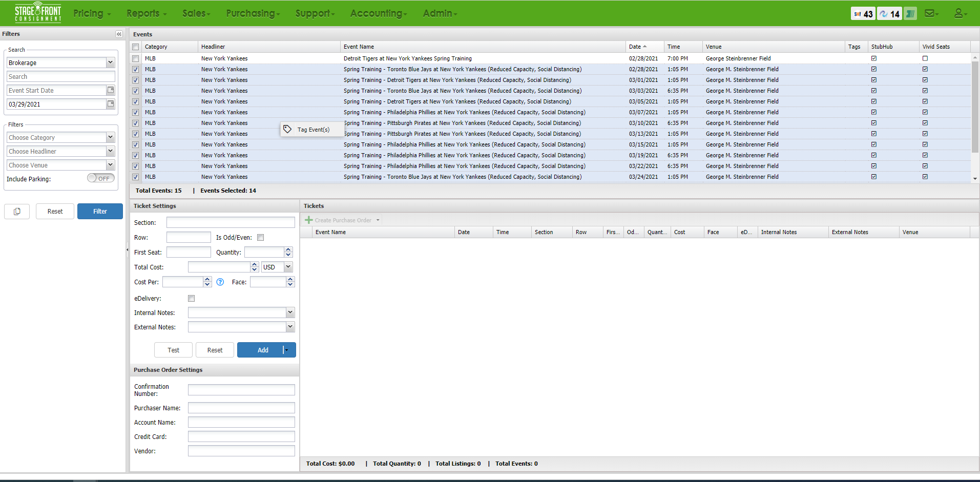Switch the Include Parking toggle on

click(x=100, y=178)
